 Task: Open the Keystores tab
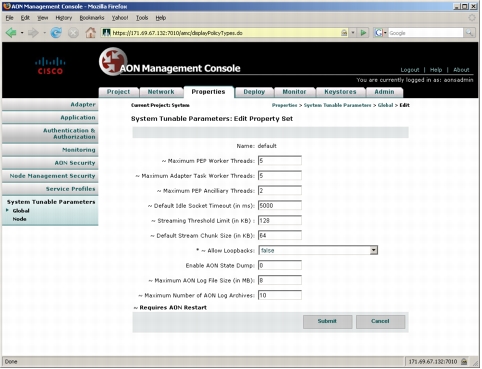point(340,92)
